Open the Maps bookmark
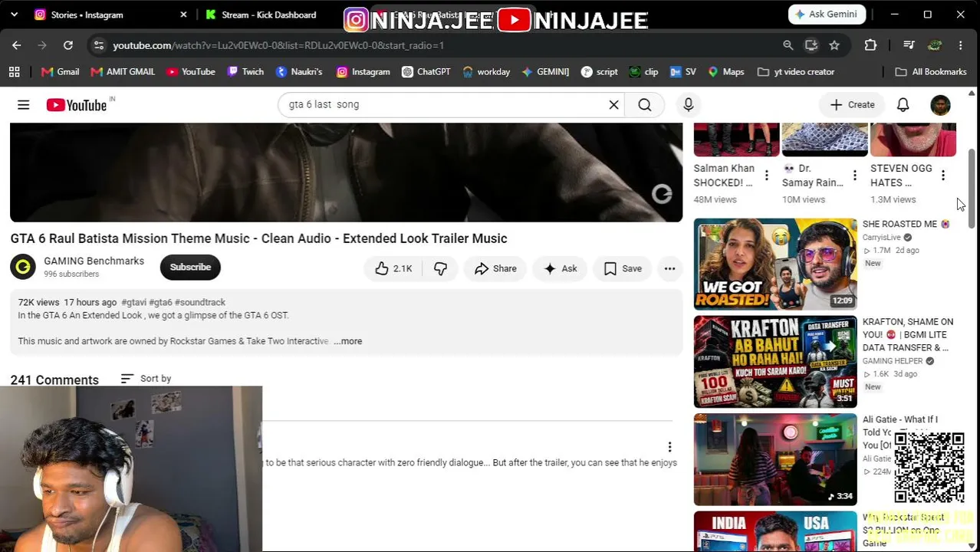Screen dimensions: 980x552 (x=725, y=71)
